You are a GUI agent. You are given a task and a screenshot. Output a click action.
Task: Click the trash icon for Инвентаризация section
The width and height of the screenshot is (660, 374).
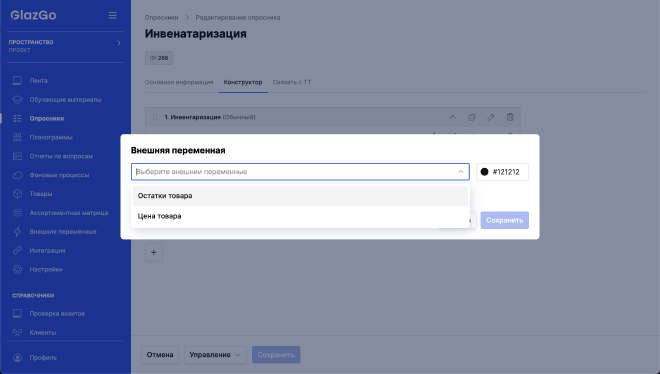[x=510, y=117]
